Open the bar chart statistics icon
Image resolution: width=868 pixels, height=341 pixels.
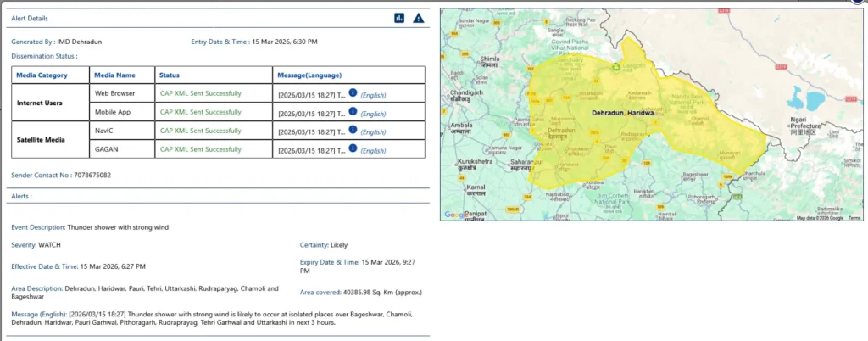pyautogui.click(x=399, y=18)
